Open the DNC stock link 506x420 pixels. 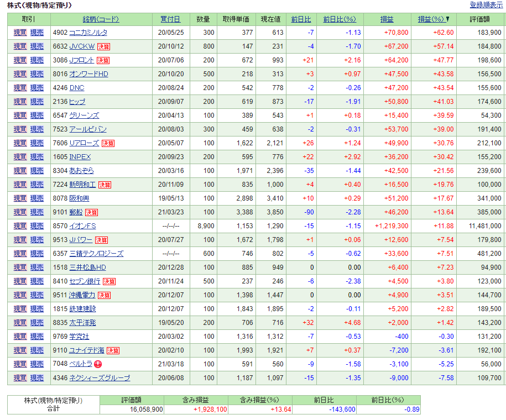coord(77,88)
